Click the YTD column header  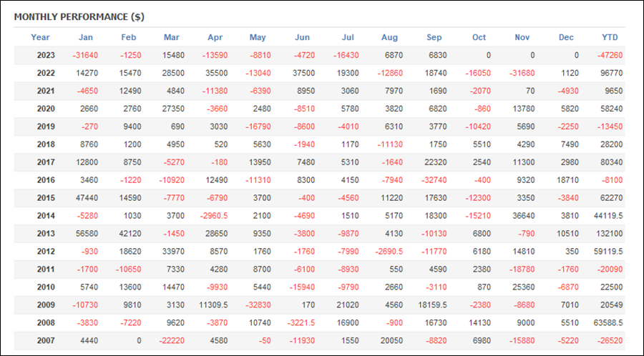(610, 37)
